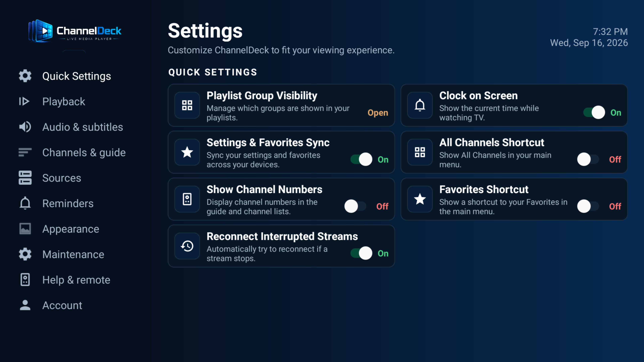The width and height of the screenshot is (644, 362).
Task: Click the Channels & guide lines icon
Action: pyautogui.click(x=25, y=152)
